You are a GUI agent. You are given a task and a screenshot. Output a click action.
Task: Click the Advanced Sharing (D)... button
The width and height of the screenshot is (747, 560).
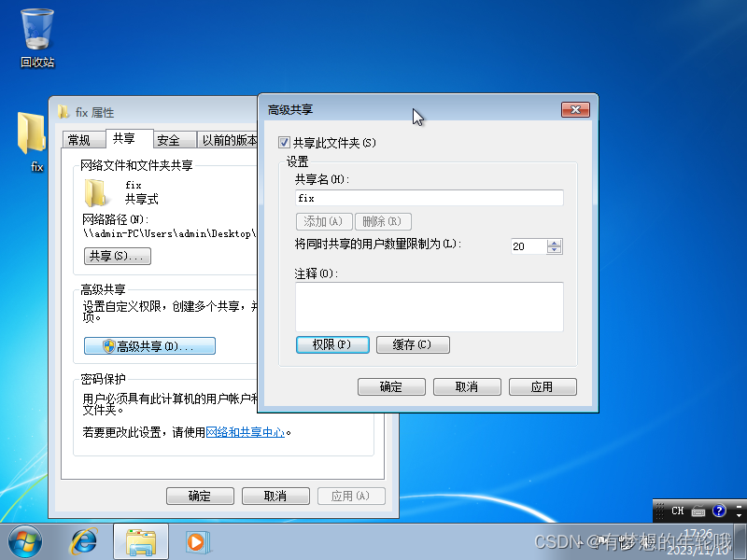(x=149, y=345)
